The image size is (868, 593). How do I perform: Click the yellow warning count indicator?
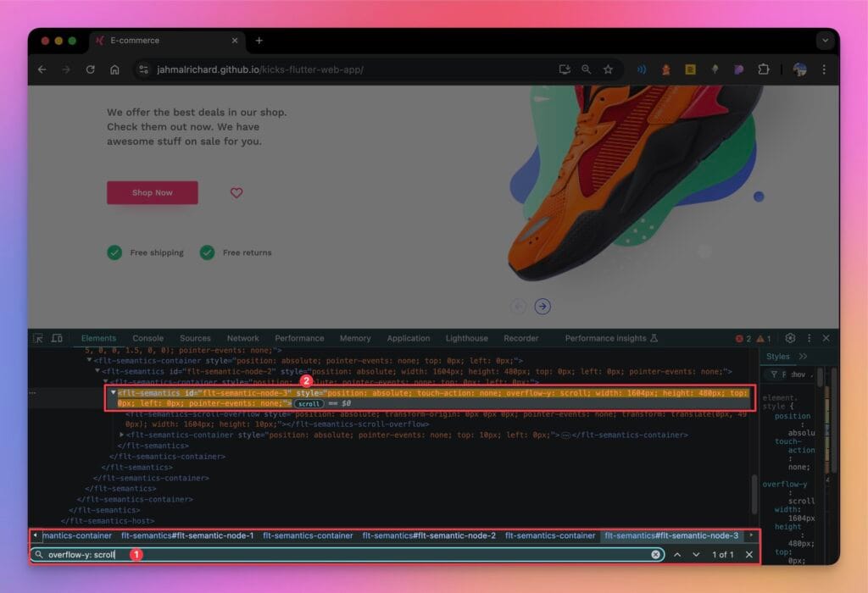coord(764,339)
